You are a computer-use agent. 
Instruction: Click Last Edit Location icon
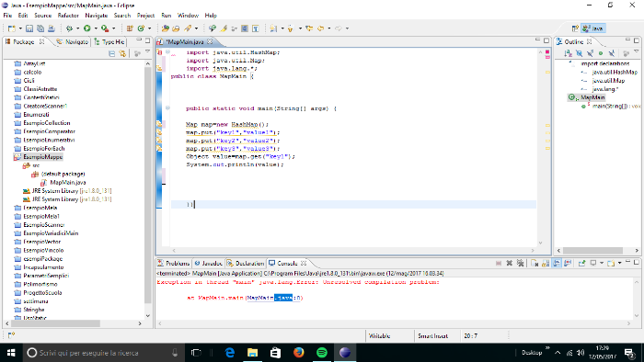[x=309, y=28]
